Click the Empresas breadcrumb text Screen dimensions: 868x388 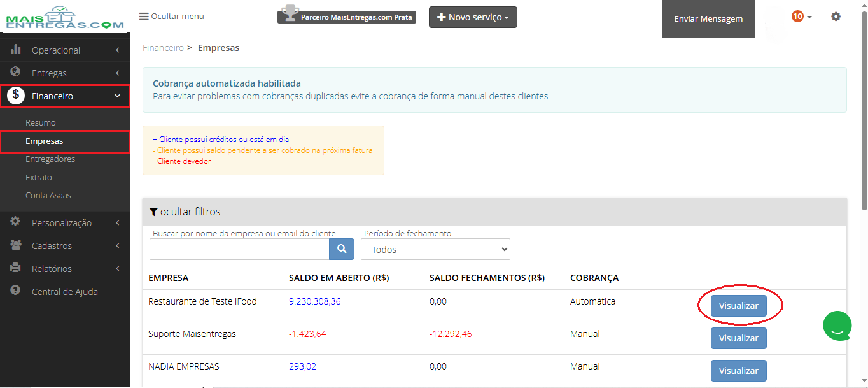point(218,48)
